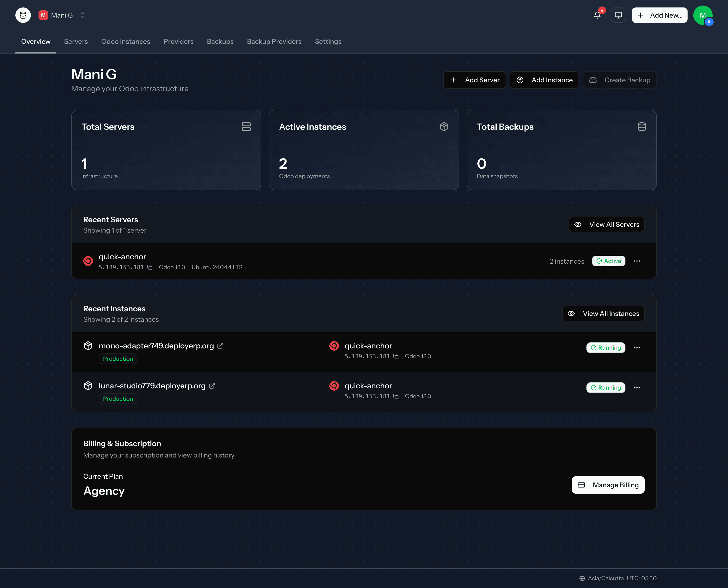
Task: Open lunar-studio779.deployerp.org instance
Action: point(152,386)
